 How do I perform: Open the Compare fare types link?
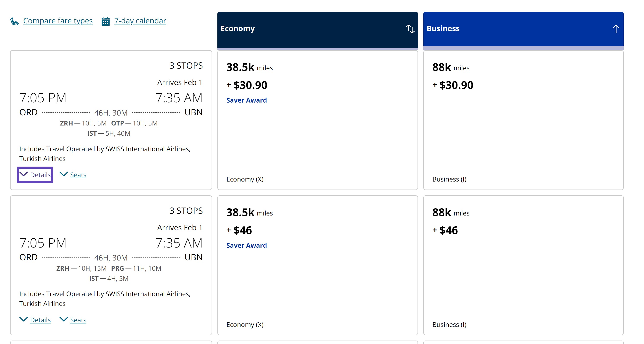(58, 21)
